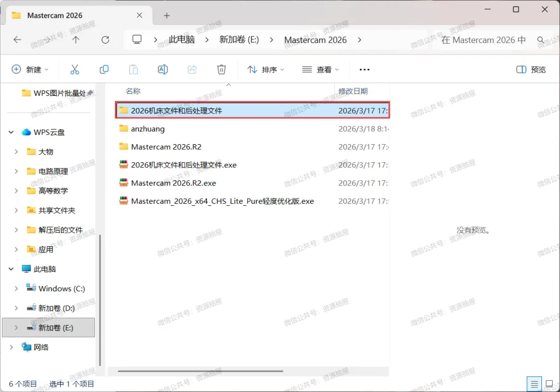The height and width of the screenshot is (392, 560).
Task: Click chevron after 新加卷 (E:) in address bar
Action: click(x=271, y=39)
